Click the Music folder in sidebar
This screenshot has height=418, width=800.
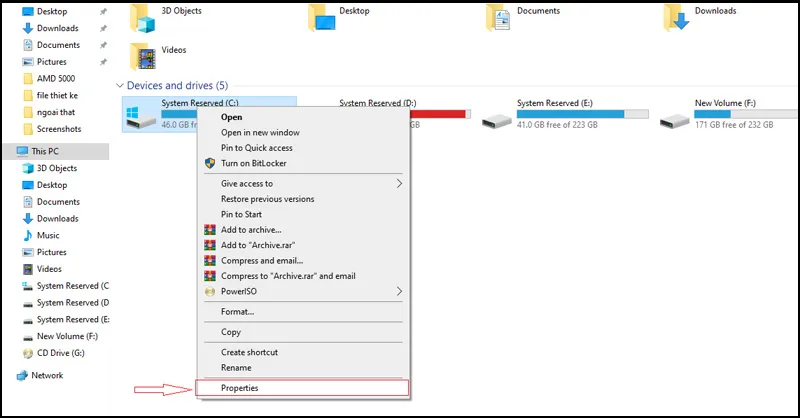[x=48, y=235]
